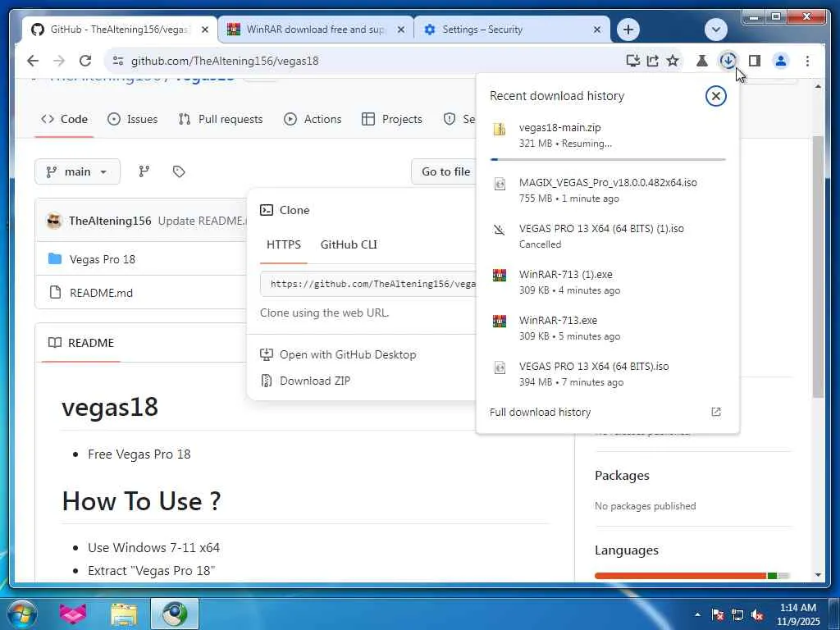The height and width of the screenshot is (630, 840).
Task: Click the Chrome taskbar button
Action: [175, 614]
